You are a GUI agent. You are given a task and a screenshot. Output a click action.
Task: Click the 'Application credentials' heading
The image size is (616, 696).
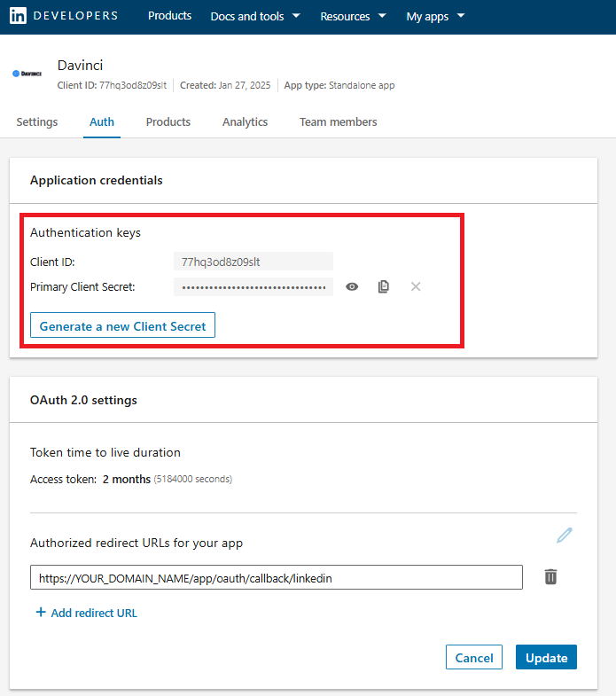coord(97,180)
